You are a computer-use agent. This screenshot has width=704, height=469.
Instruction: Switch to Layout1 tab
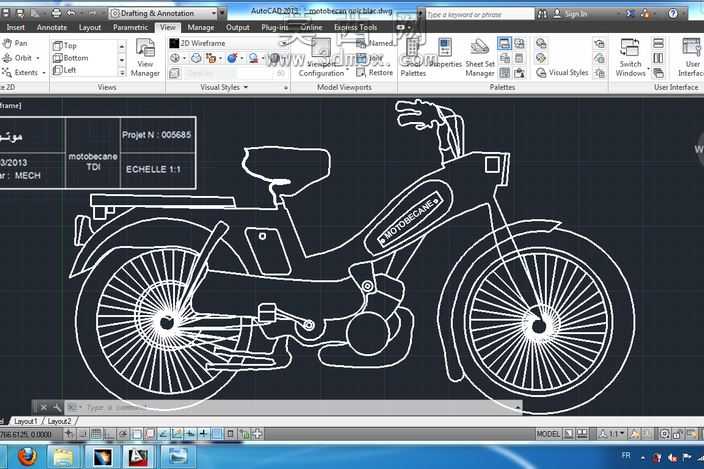(25, 421)
